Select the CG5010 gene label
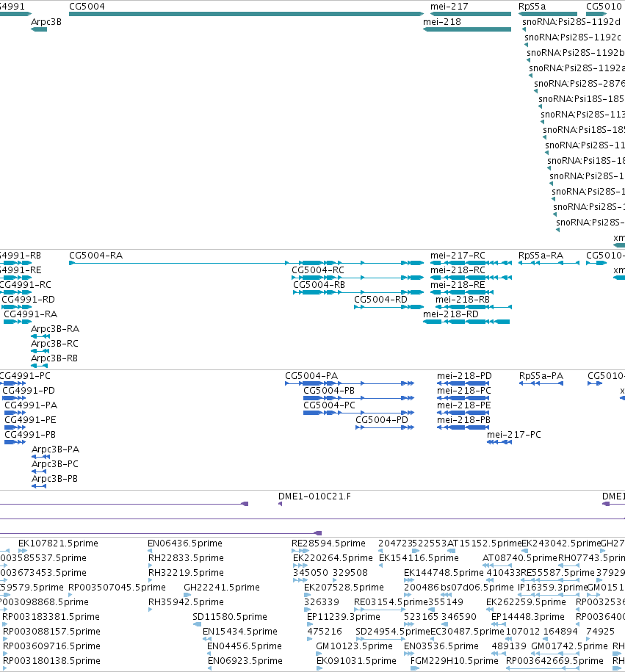The height and width of the screenshot is (672, 625). click(604, 7)
